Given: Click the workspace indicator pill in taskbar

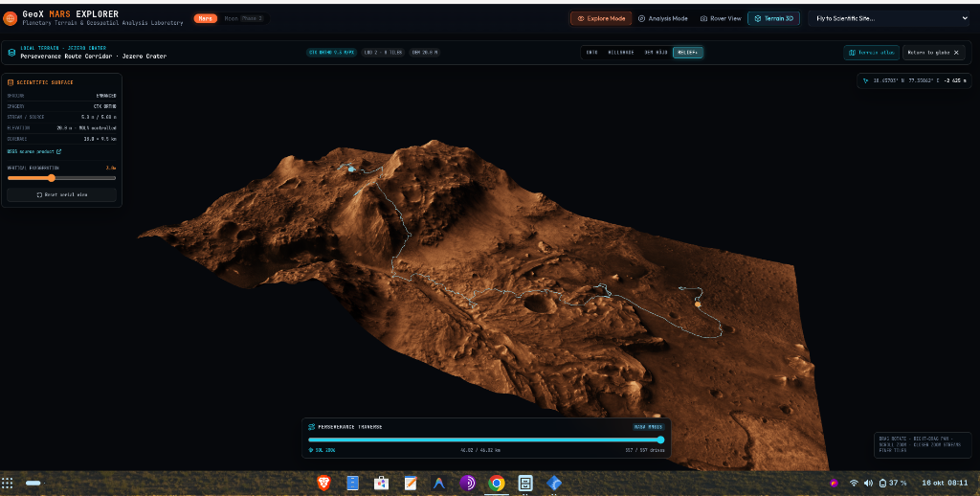Looking at the screenshot, I should pos(33,483).
